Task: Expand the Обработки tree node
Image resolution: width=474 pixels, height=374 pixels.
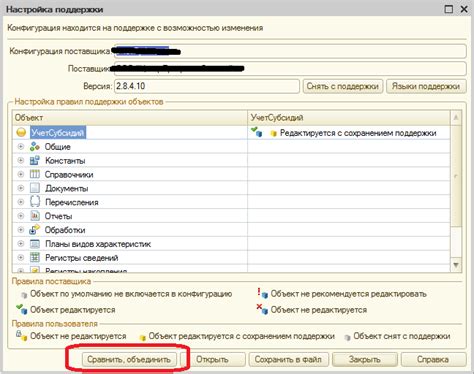Action: point(21,230)
